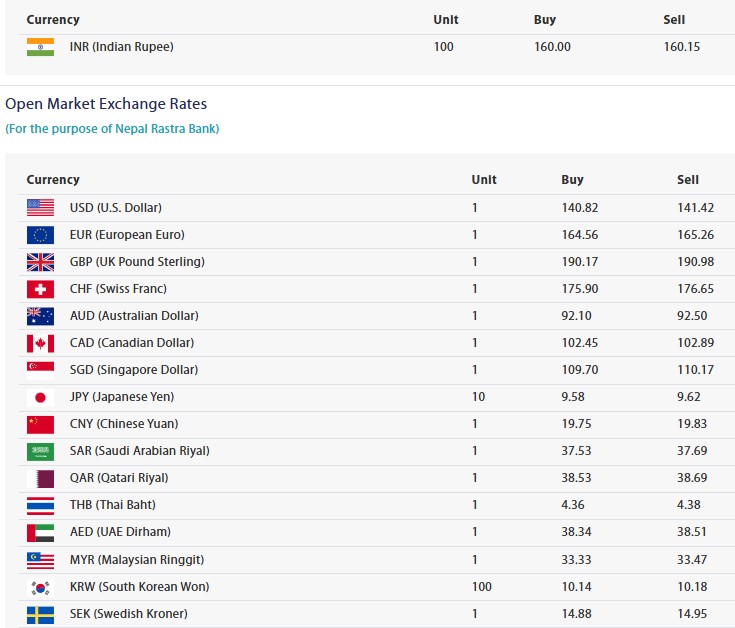Click the UK flag icon
The height and width of the screenshot is (628, 735).
40,262
